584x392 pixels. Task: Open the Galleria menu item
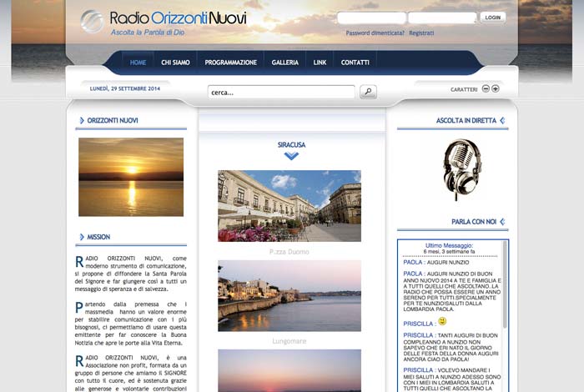(x=285, y=63)
